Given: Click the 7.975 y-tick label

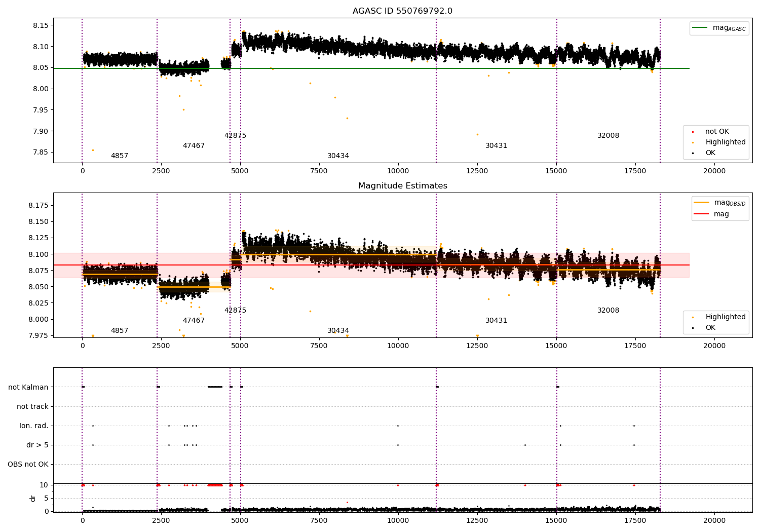Looking at the screenshot, I should point(39,335).
